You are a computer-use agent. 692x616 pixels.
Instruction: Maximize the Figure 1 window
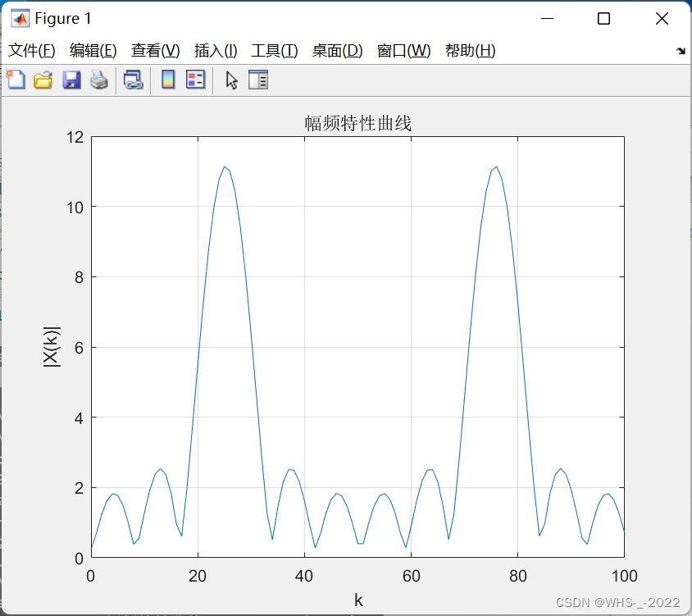click(603, 19)
